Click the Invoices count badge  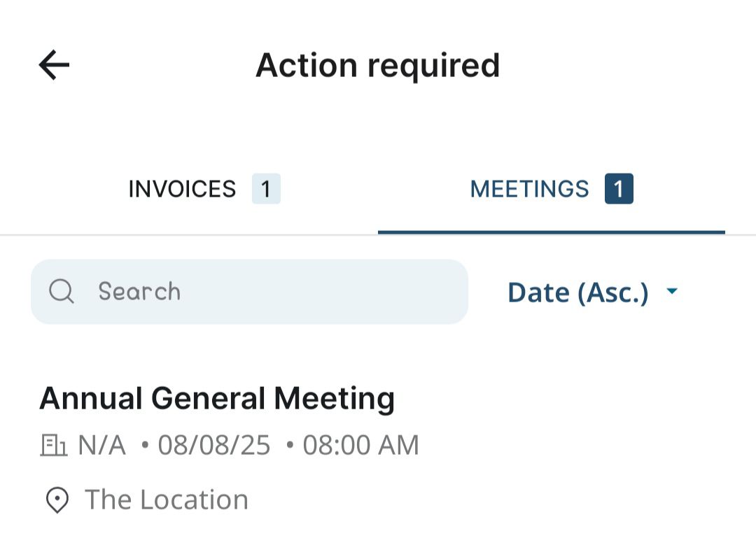(266, 189)
